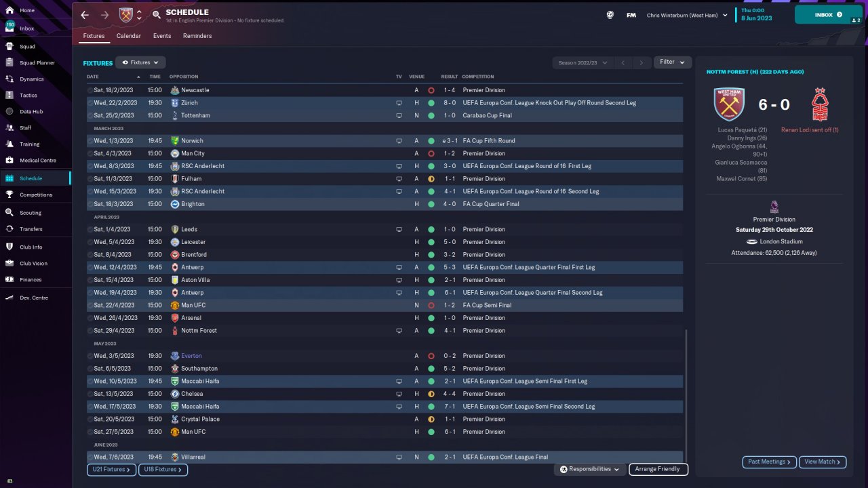Open the help question icon in the top bar
The height and width of the screenshot is (488, 868).
click(x=610, y=15)
